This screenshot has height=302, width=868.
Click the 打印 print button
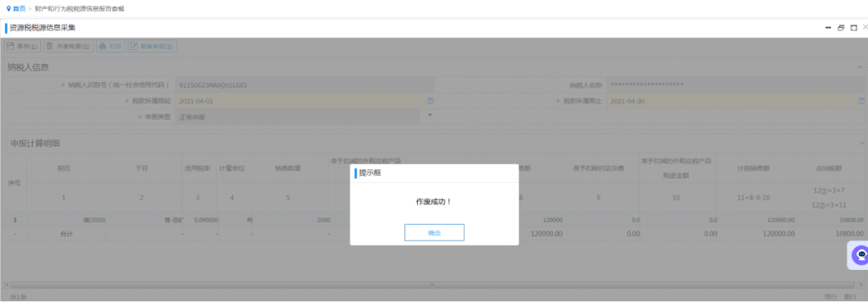tap(110, 47)
